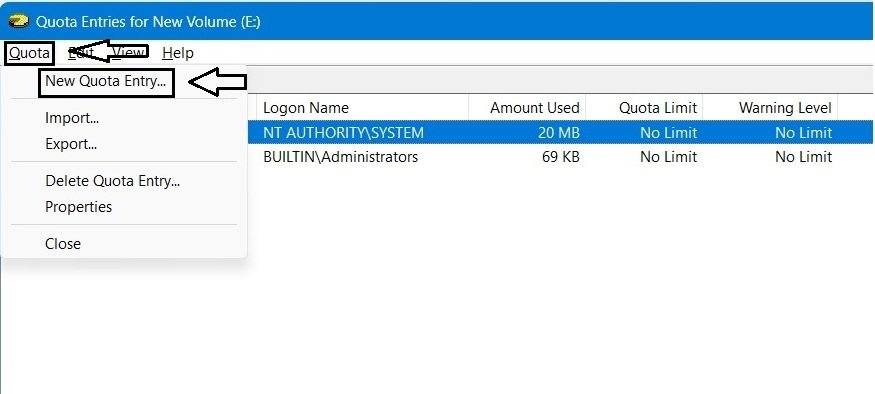Open the Help menu
This screenshot has height=394, width=875.
(177, 54)
